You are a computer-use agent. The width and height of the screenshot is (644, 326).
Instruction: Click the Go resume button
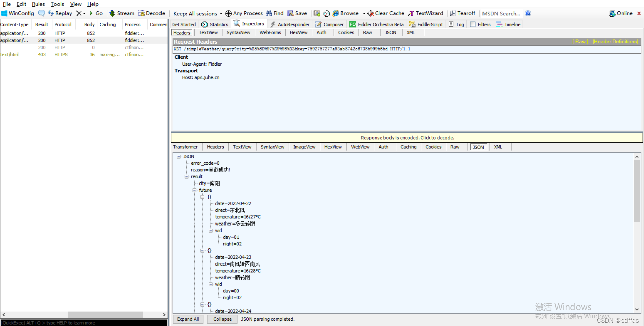(96, 13)
